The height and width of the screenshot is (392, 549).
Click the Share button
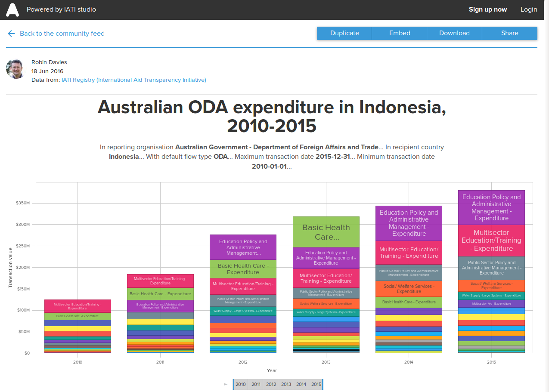coord(509,33)
